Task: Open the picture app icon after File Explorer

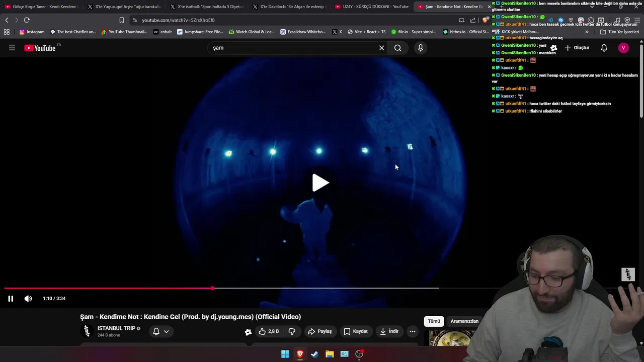Action: [344, 354]
